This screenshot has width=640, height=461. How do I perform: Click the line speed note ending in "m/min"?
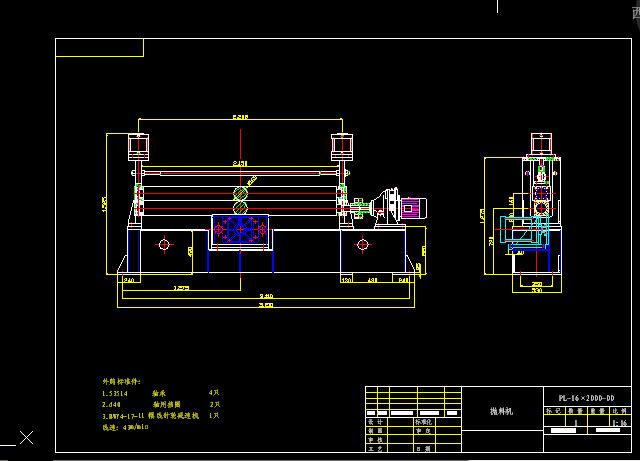(x=125, y=427)
